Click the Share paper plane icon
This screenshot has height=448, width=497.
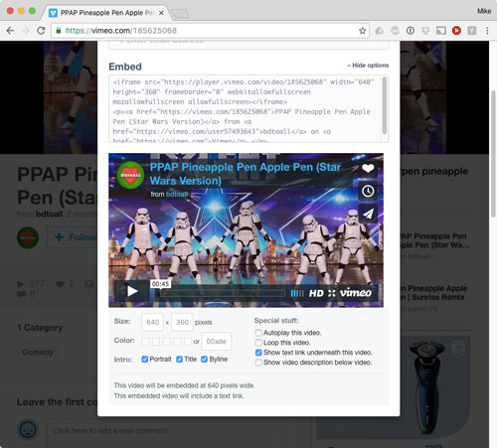[x=368, y=214]
